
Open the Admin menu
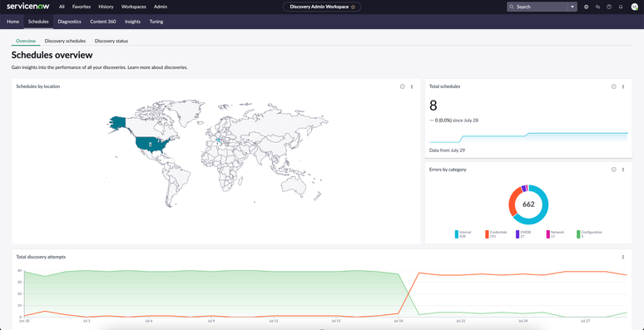tap(161, 7)
